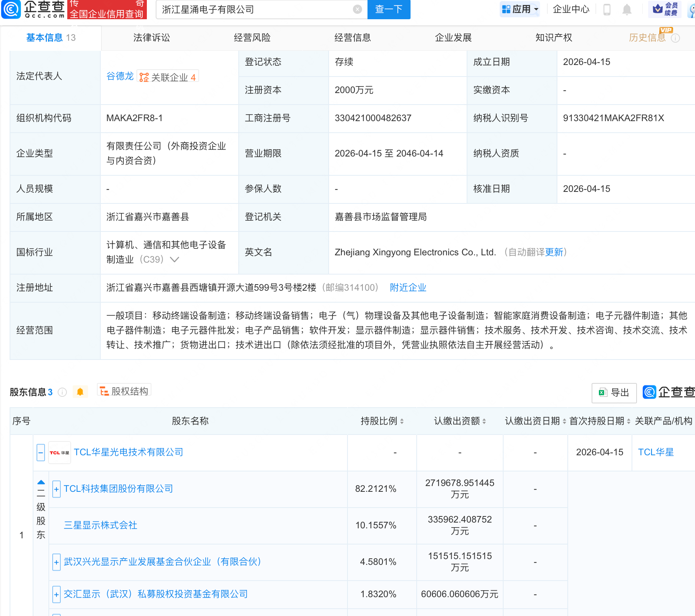The height and width of the screenshot is (616, 695).
Task: Expand the C39 industry classification chevron
Action: pyautogui.click(x=175, y=260)
